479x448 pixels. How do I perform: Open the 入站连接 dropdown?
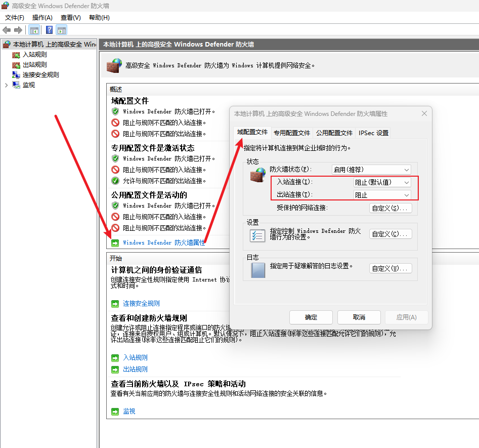point(382,182)
